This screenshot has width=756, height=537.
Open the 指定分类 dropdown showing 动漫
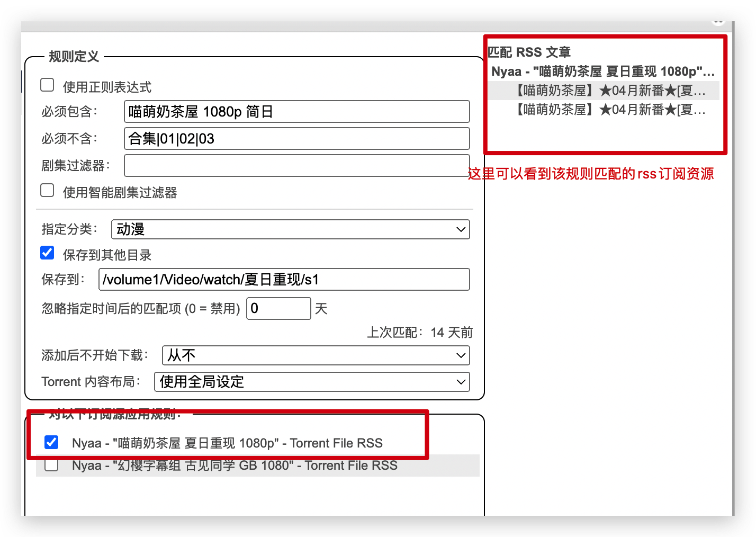(x=290, y=229)
